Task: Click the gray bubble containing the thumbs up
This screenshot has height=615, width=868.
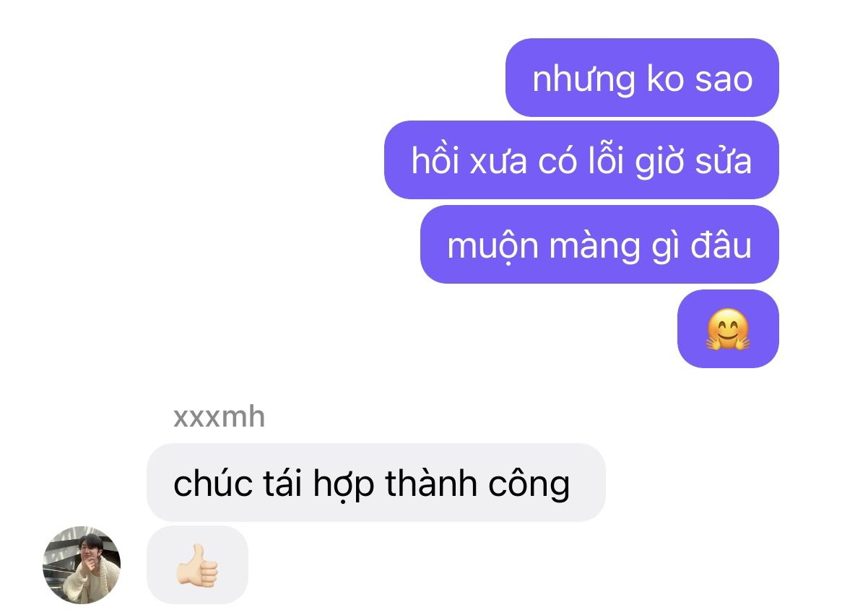Action: point(197,565)
